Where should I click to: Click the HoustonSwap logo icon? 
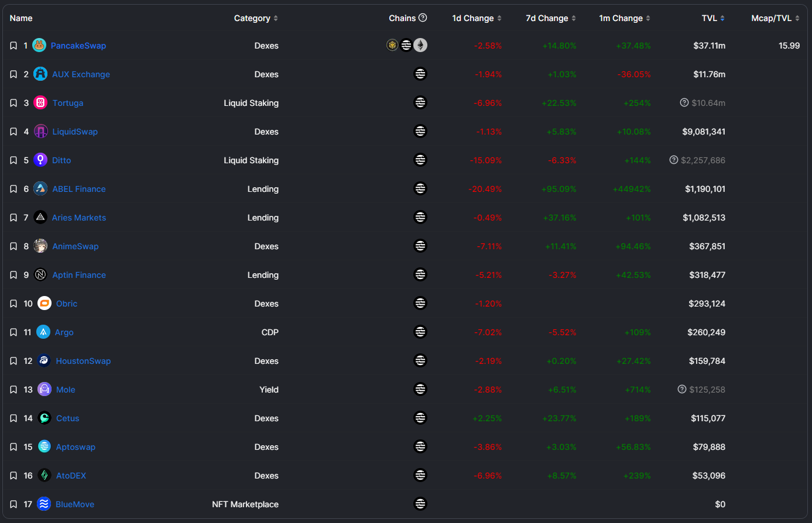point(44,360)
